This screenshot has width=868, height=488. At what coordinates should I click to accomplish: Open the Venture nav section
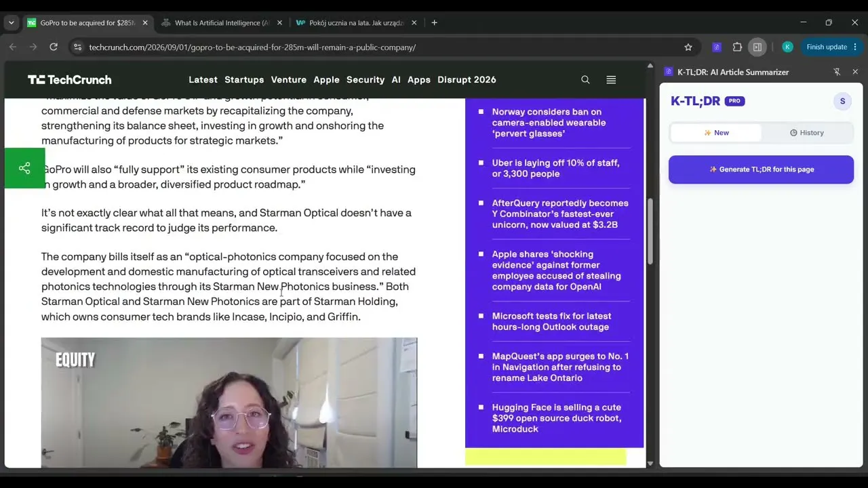coord(289,79)
